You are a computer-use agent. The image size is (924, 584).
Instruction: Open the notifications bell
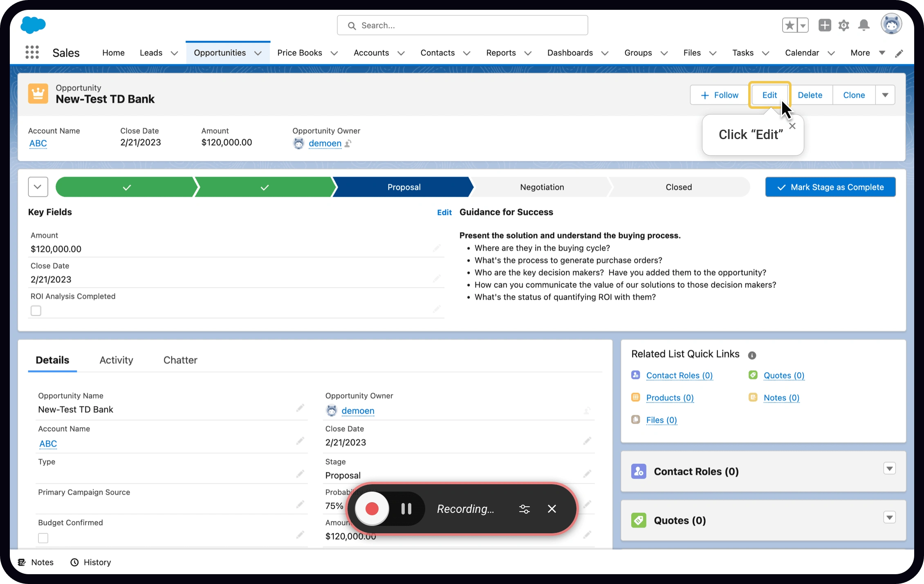tap(863, 25)
